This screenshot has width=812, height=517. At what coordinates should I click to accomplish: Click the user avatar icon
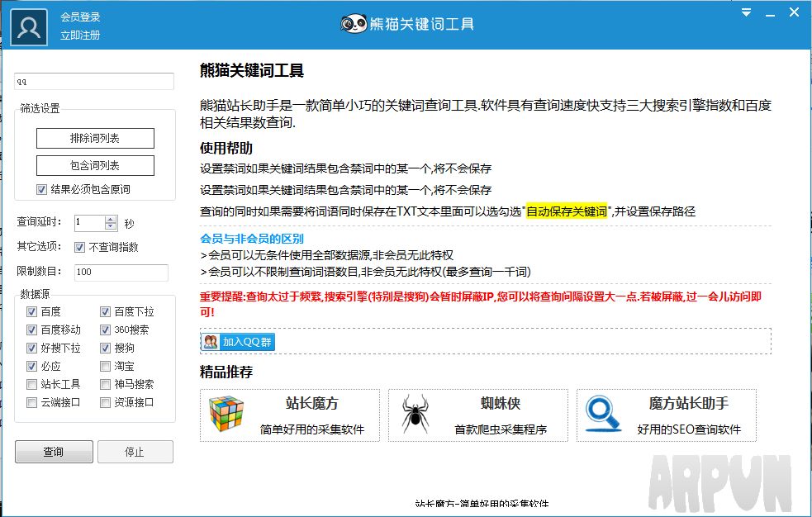[x=29, y=26]
